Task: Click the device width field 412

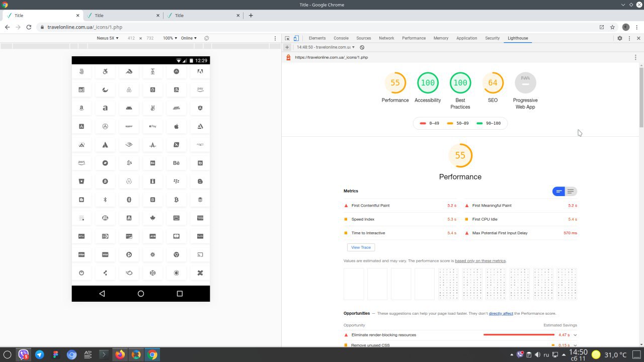Action: tap(131, 38)
